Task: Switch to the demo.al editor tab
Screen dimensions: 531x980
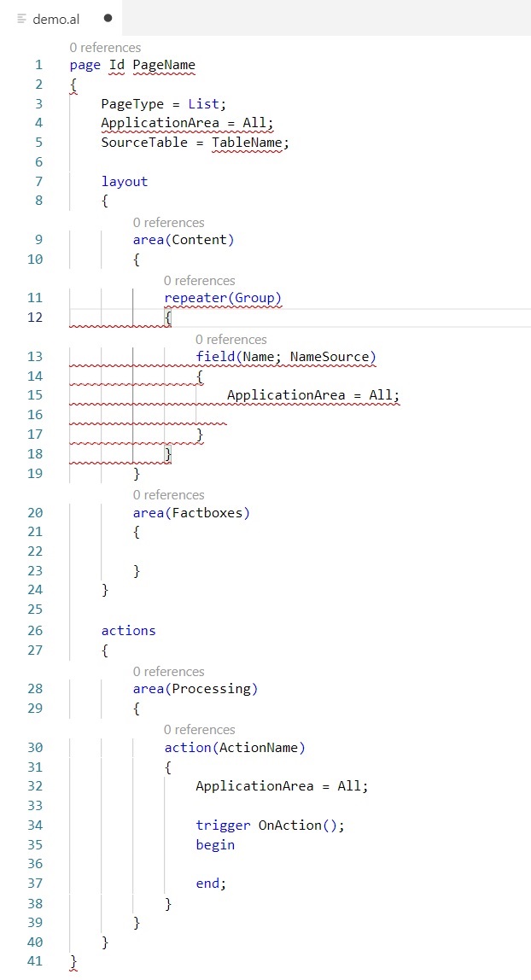Action: point(56,19)
